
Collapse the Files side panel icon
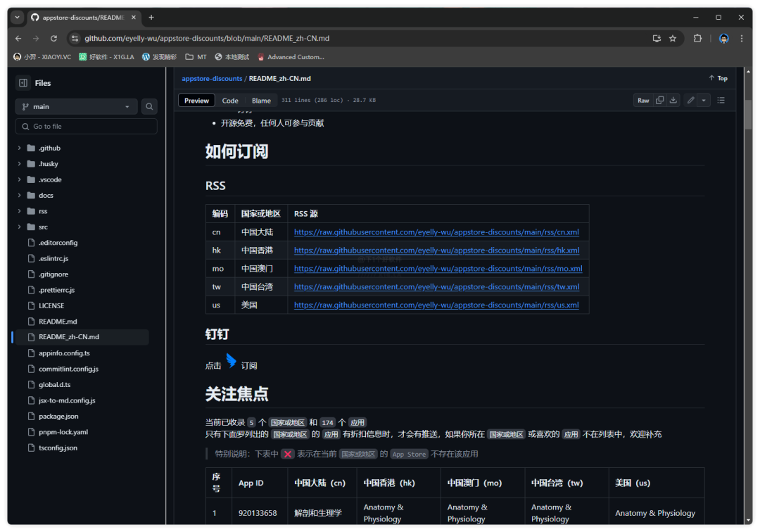(x=23, y=83)
